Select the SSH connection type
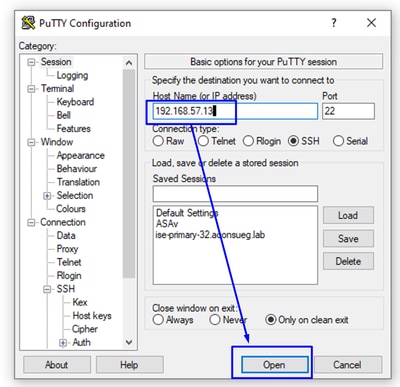This screenshot has height=387, width=400. [x=304, y=141]
